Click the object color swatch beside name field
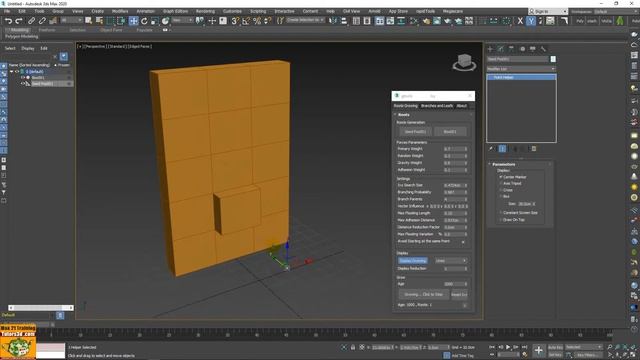 tap(553, 59)
